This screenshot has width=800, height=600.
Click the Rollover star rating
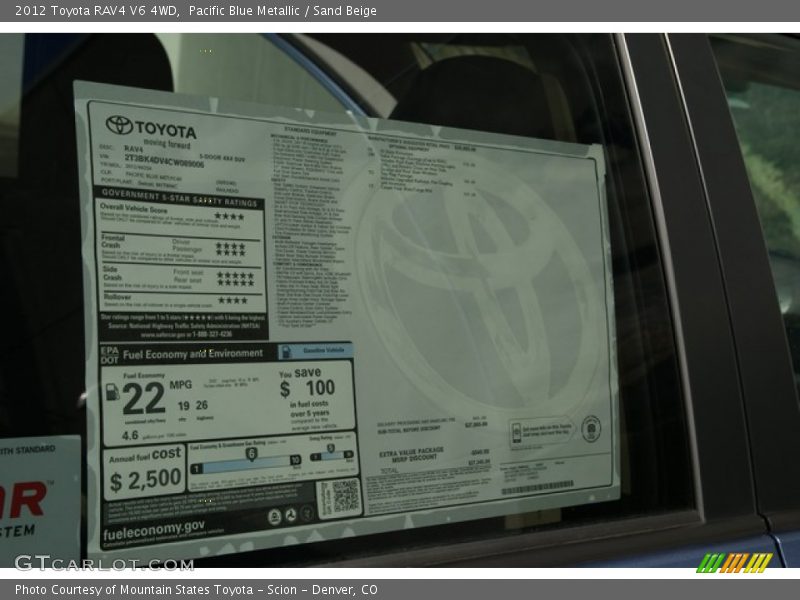pos(233,300)
